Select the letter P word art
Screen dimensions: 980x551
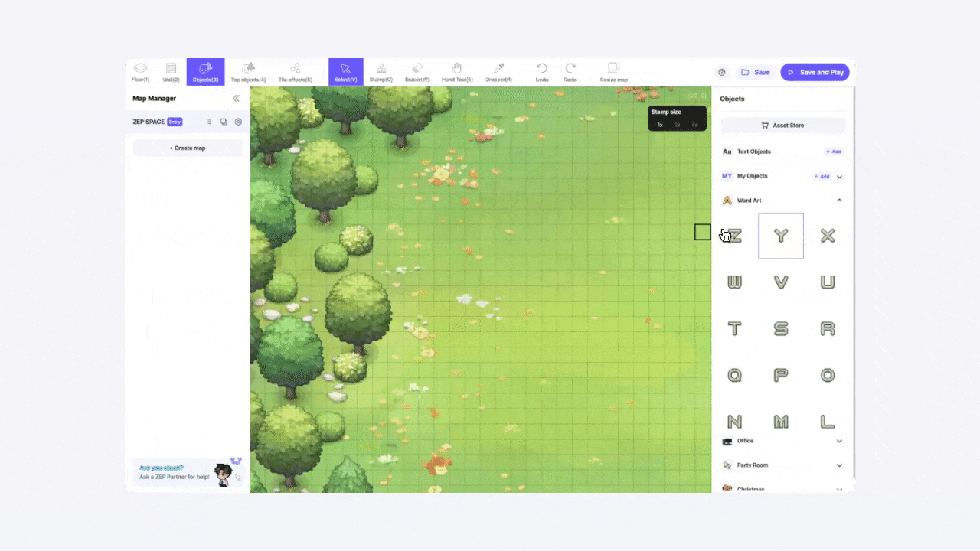(781, 376)
